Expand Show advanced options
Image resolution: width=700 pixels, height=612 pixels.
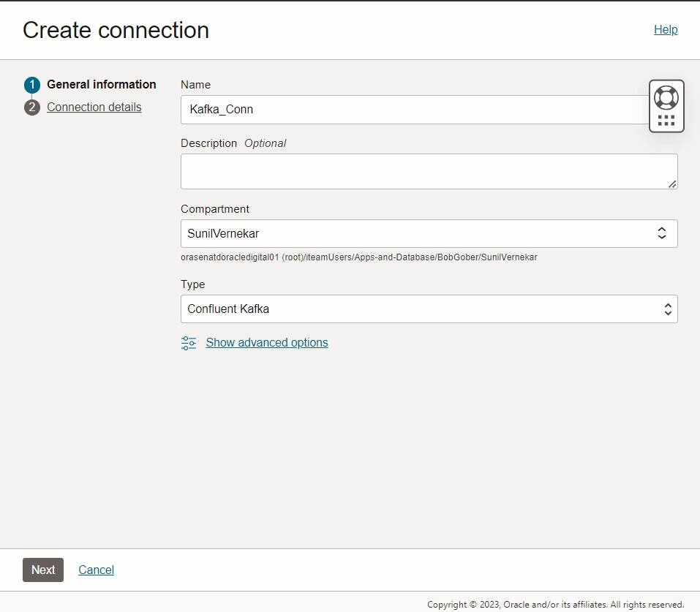pos(267,343)
